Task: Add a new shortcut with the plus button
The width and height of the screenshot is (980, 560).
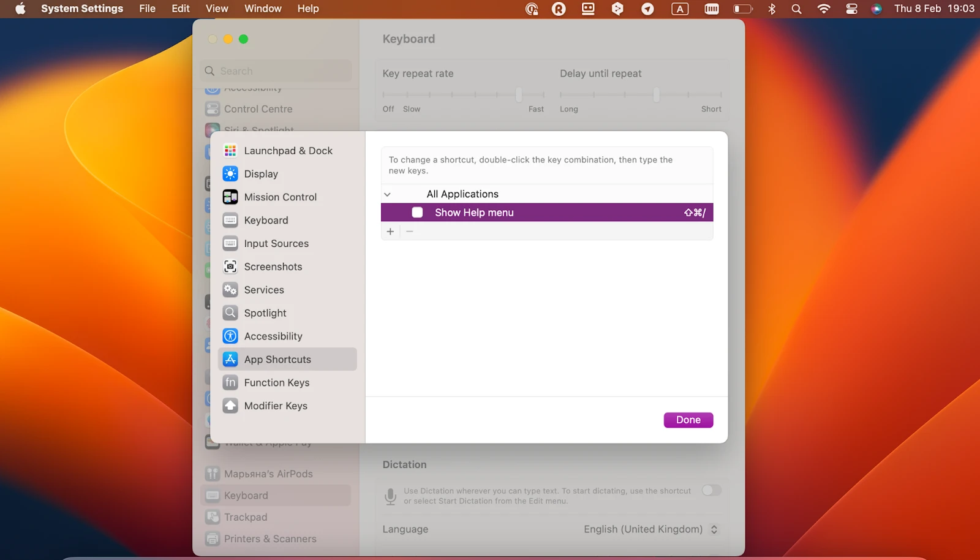Action: pyautogui.click(x=390, y=231)
